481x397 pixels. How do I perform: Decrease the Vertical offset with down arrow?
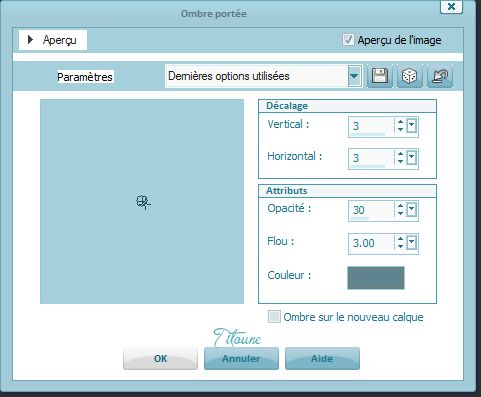point(400,129)
